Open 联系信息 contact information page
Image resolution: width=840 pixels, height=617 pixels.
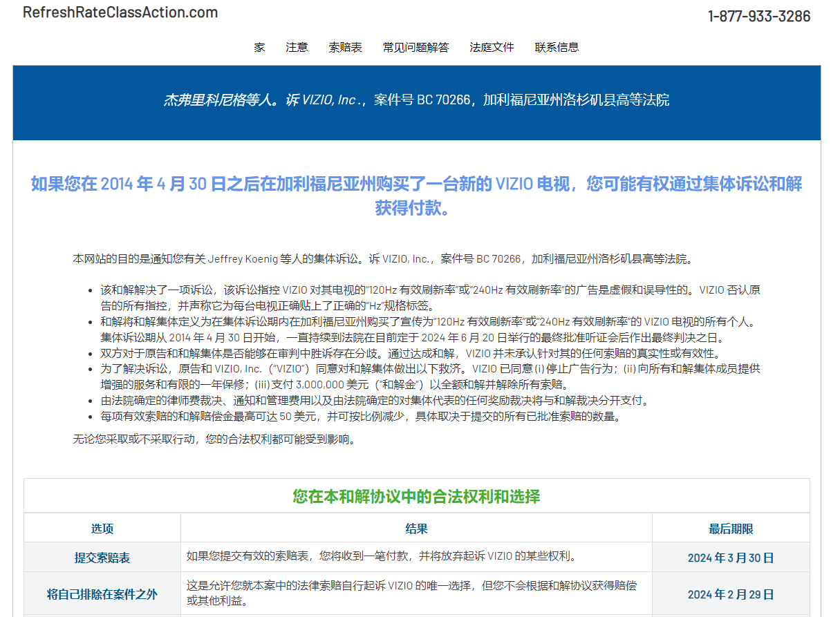pyautogui.click(x=557, y=47)
